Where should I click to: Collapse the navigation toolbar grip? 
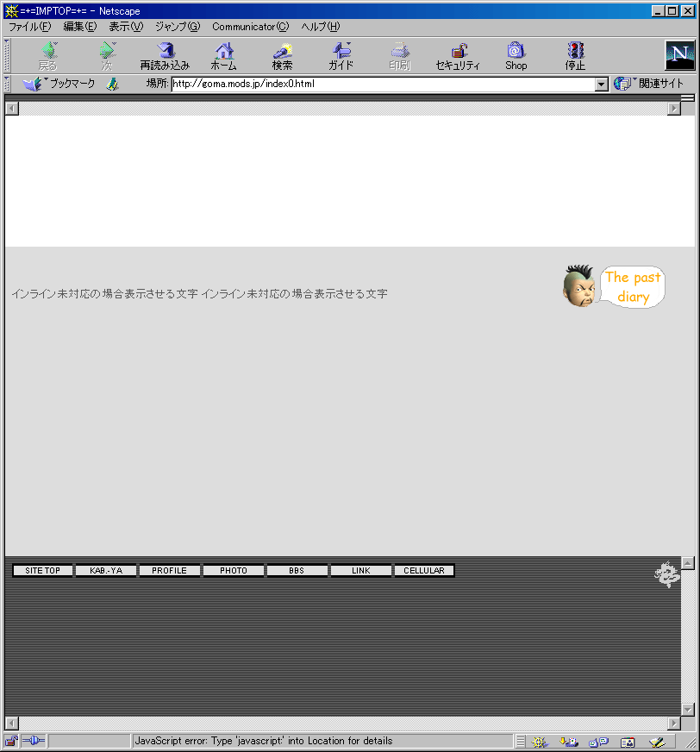[x=7, y=56]
